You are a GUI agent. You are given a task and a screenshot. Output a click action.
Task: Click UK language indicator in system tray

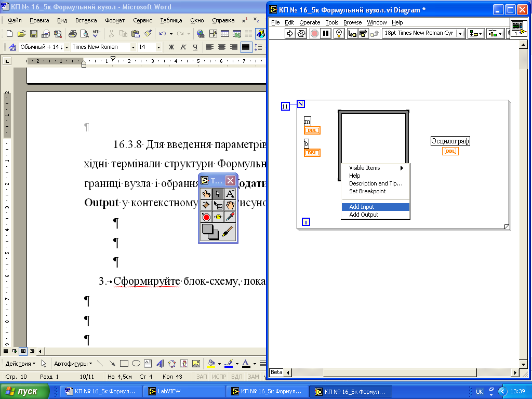[479, 392]
